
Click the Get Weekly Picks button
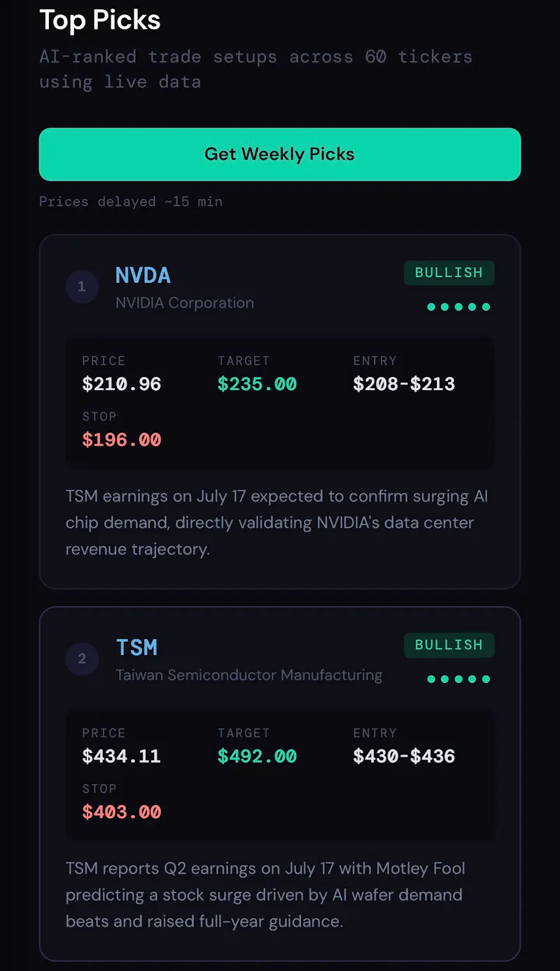point(280,154)
